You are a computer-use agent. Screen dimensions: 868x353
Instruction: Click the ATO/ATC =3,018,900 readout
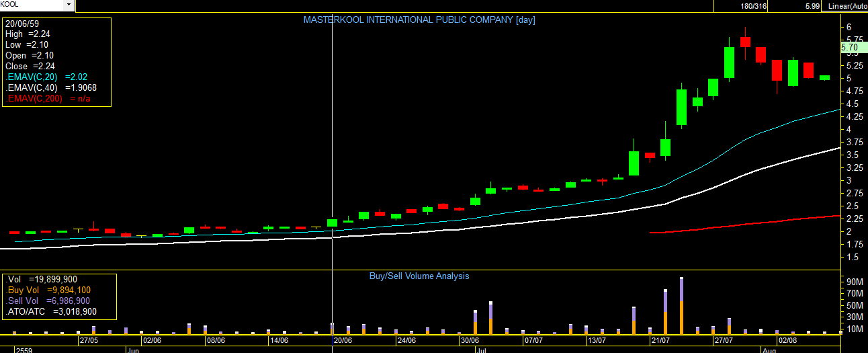pos(52,312)
